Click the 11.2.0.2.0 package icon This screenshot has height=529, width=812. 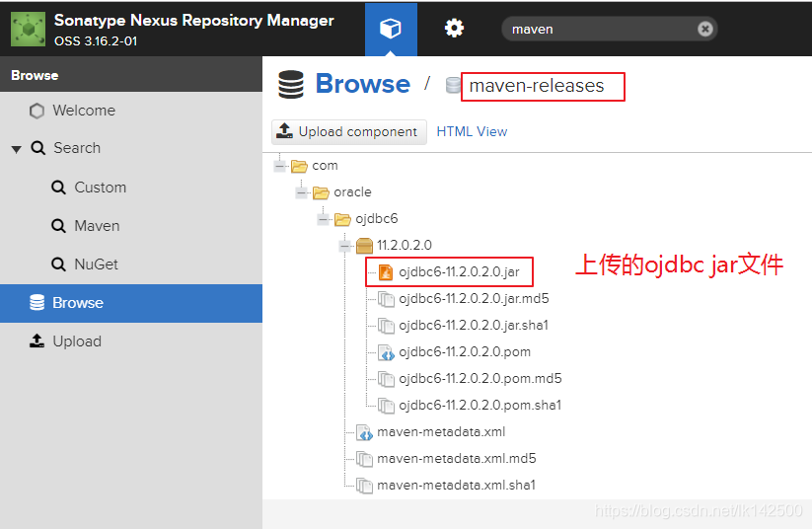tap(365, 246)
